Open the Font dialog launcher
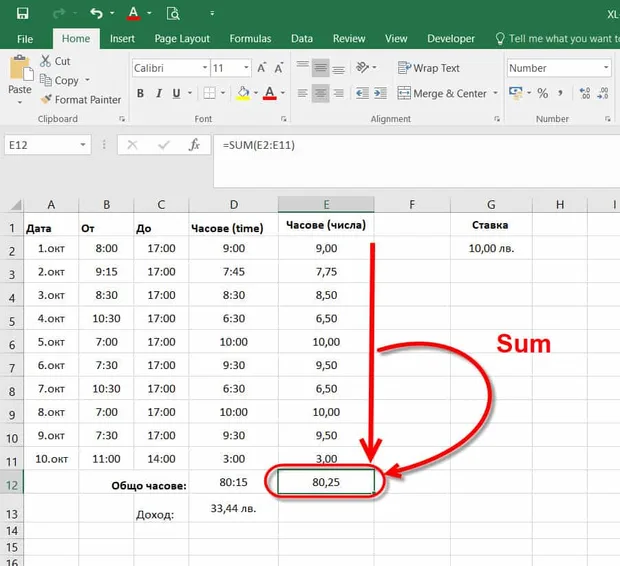The image size is (620, 566). tap(284, 119)
